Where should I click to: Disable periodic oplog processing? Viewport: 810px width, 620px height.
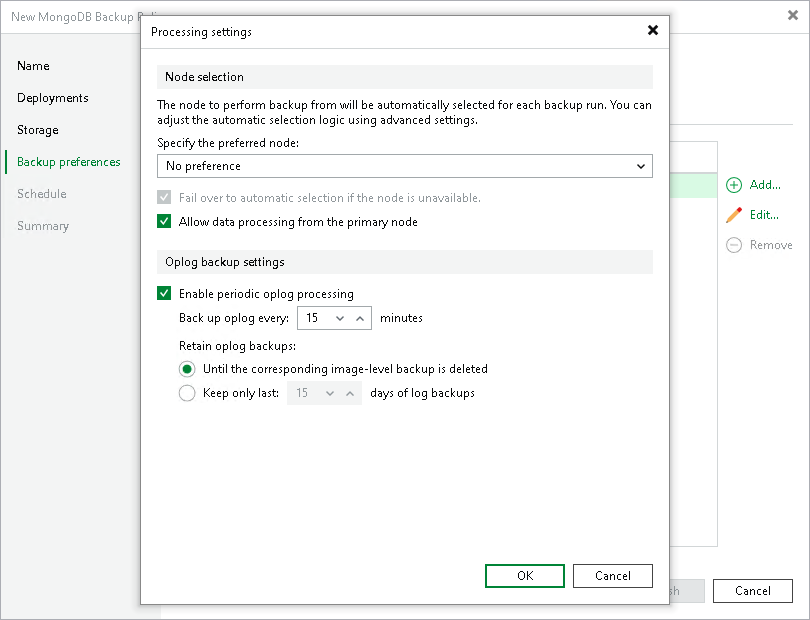165,293
